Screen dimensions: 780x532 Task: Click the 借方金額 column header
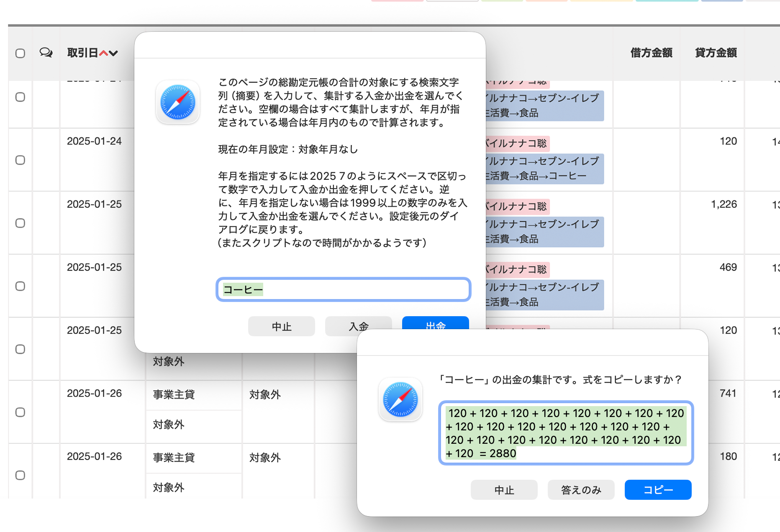tap(652, 53)
